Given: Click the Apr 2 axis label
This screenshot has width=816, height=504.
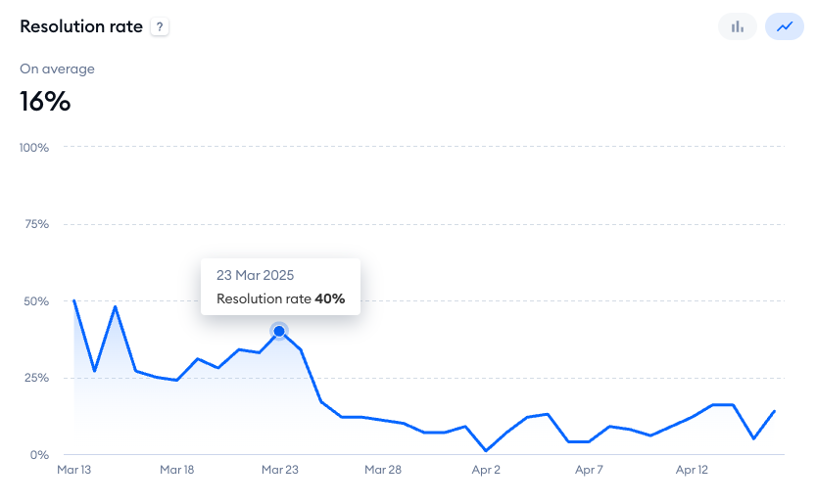Looking at the screenshot, I should click(486, 470).
